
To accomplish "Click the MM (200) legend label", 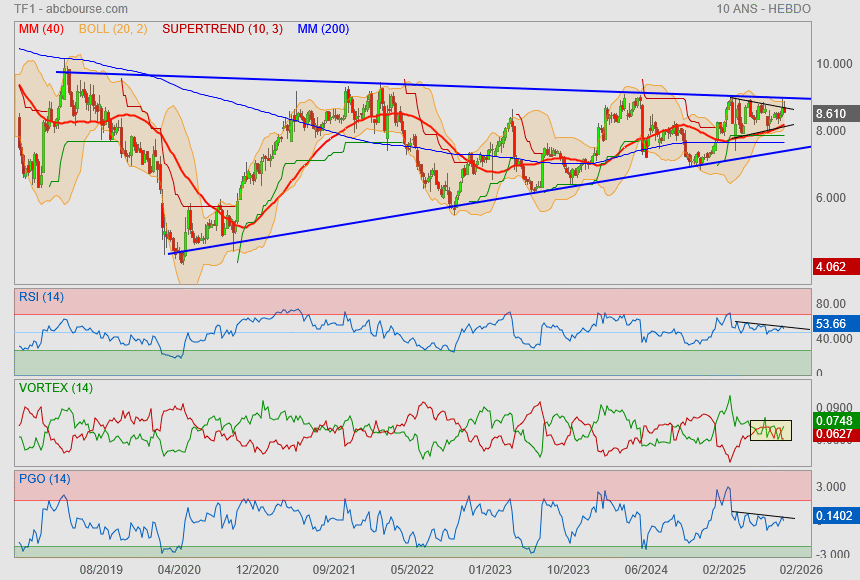I will pos(323,29).
